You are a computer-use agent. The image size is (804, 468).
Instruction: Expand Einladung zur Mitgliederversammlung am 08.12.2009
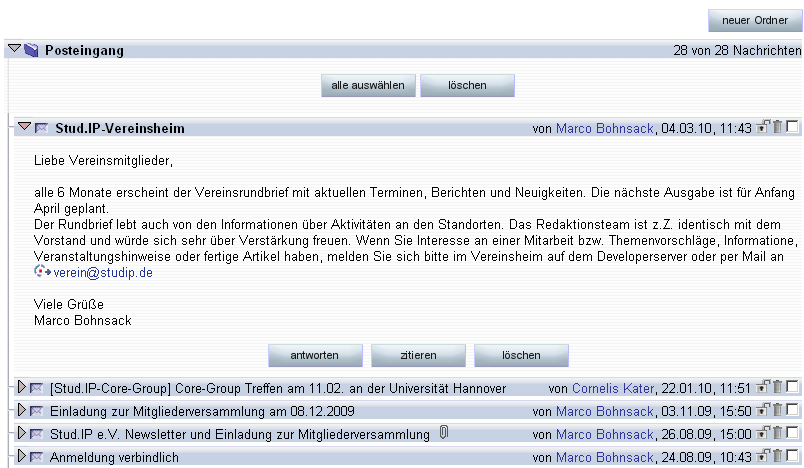coord(21,410)
